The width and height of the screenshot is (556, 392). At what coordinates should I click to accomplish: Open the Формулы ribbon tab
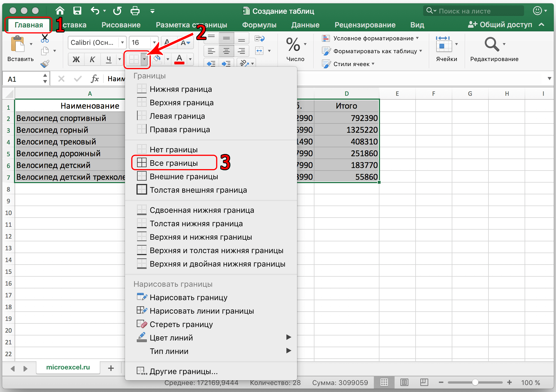tap(259, 25)
